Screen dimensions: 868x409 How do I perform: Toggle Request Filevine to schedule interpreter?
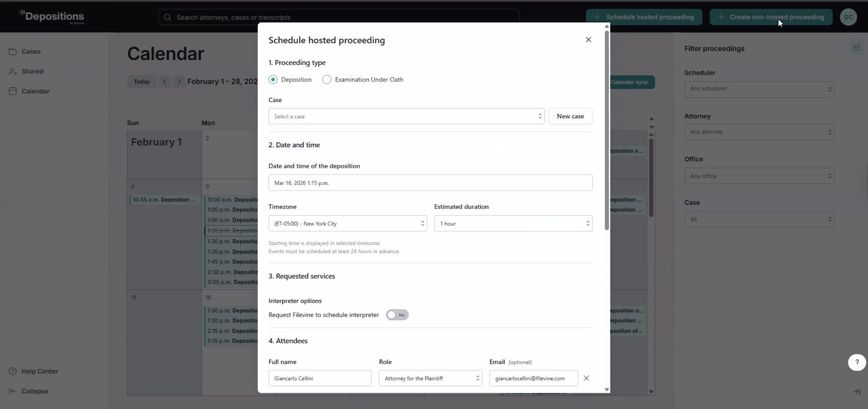click(x=397, y=315)
